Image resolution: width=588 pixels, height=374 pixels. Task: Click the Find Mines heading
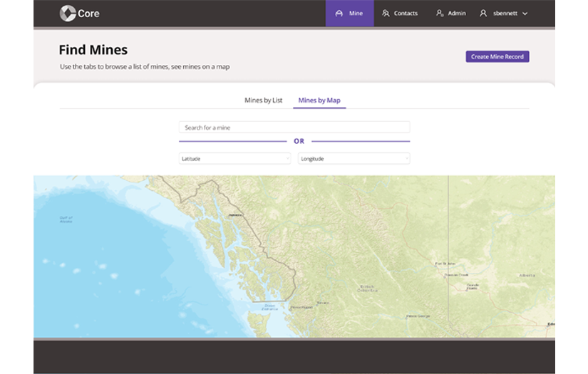tap(93, 50)
